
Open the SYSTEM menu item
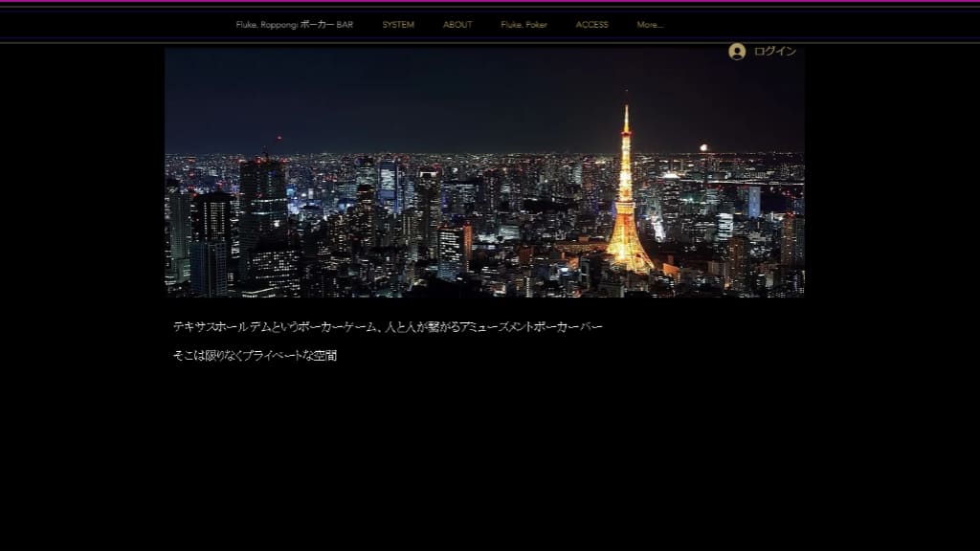click(398, 25)
